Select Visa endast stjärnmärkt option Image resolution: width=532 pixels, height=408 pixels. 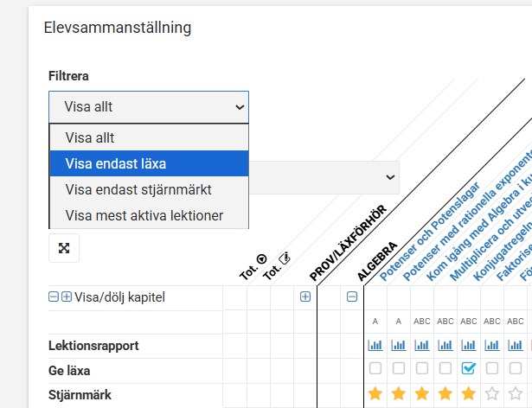pos(138,188)
